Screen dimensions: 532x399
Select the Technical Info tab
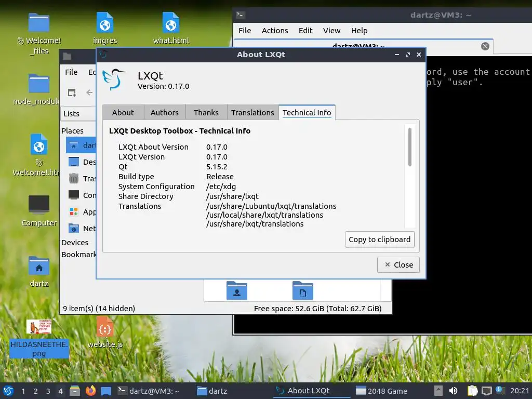307,112
